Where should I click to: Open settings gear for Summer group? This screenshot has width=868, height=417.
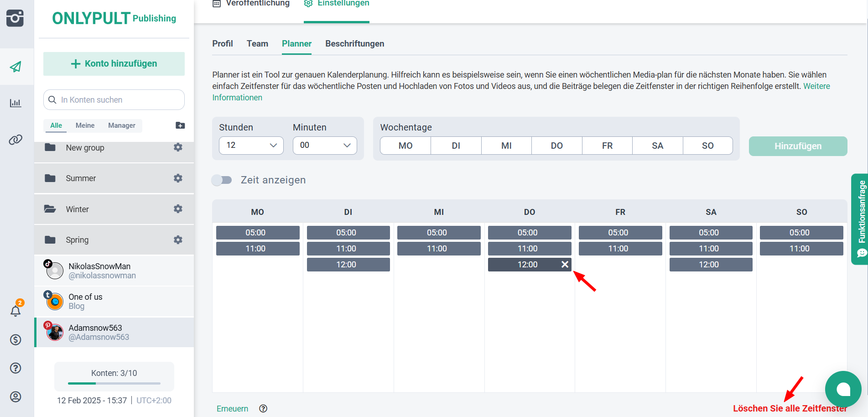coord(178,178)
